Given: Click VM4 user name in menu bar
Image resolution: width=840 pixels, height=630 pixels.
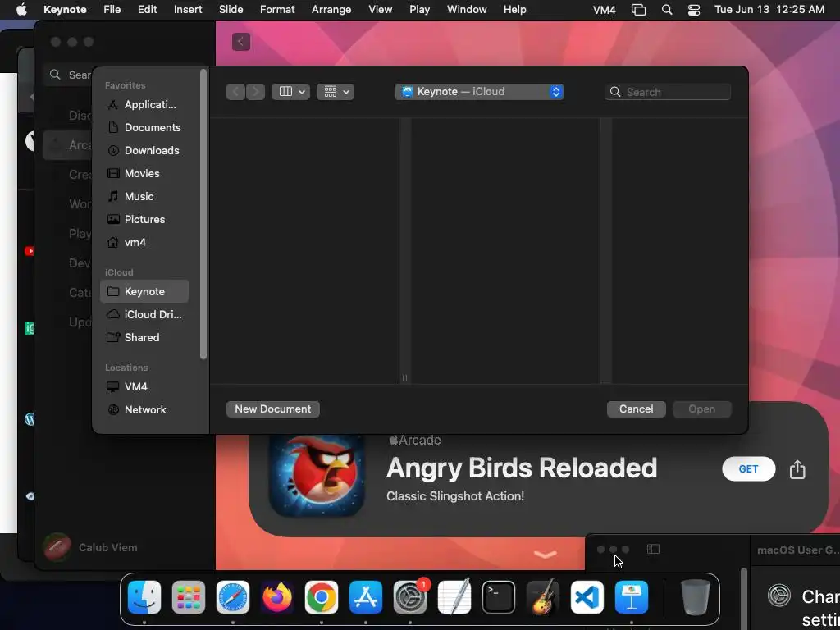Looking at the screenshot, I should pos(605,10).
